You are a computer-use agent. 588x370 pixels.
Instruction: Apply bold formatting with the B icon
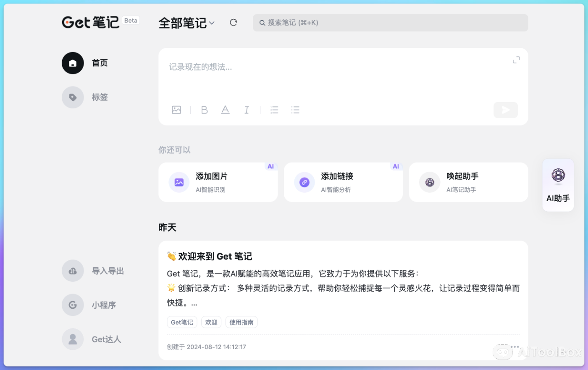coord(205,110)
